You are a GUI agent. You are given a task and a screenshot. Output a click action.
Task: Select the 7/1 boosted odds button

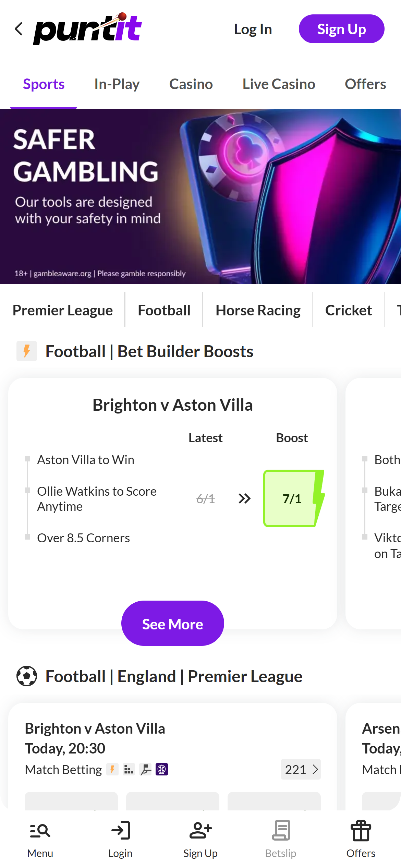pyautogui.click(x=292, y=499)
